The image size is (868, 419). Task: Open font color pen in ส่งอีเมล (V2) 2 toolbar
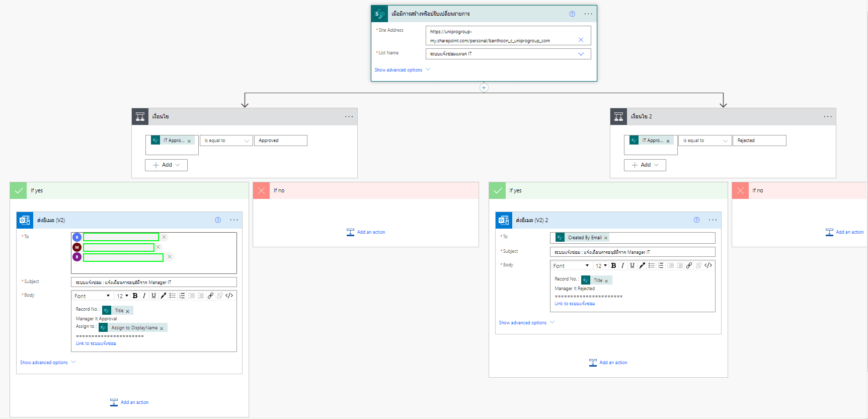click(642, 265)
